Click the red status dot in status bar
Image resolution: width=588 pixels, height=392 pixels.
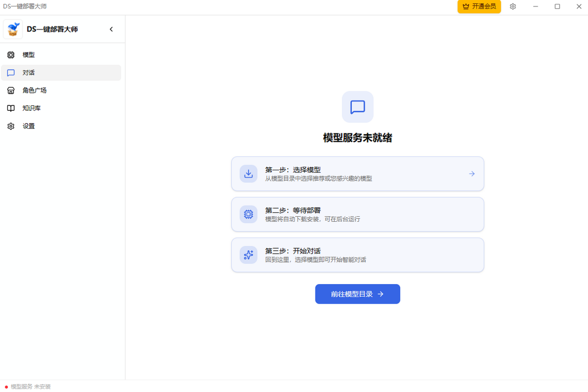click(x=6, y=387)
